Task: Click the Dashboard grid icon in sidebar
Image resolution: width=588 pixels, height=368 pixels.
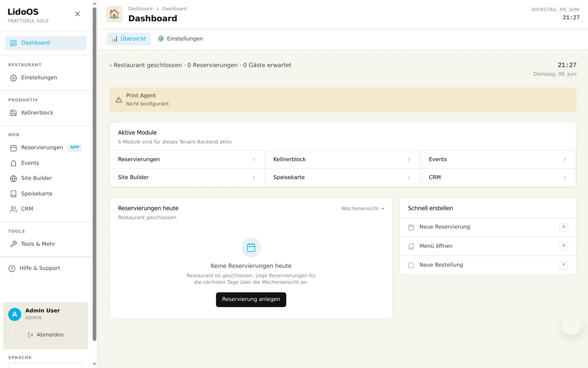Action: [14, 43]
